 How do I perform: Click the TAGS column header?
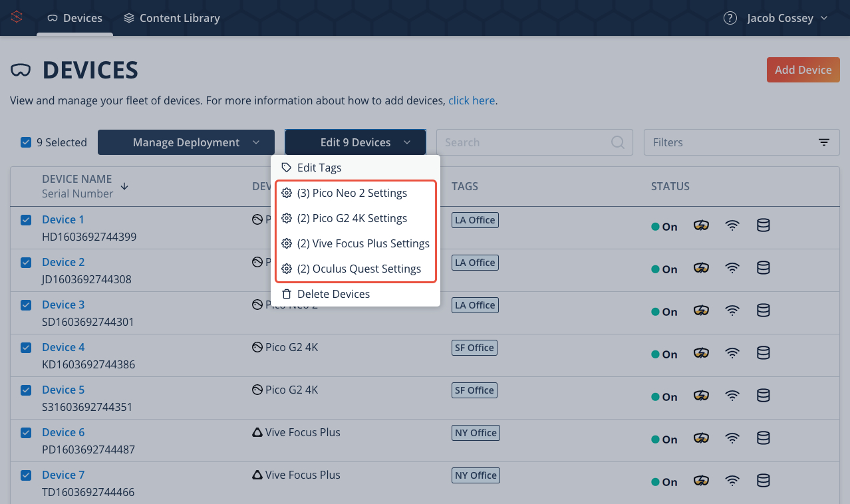[x=465, y=186]
